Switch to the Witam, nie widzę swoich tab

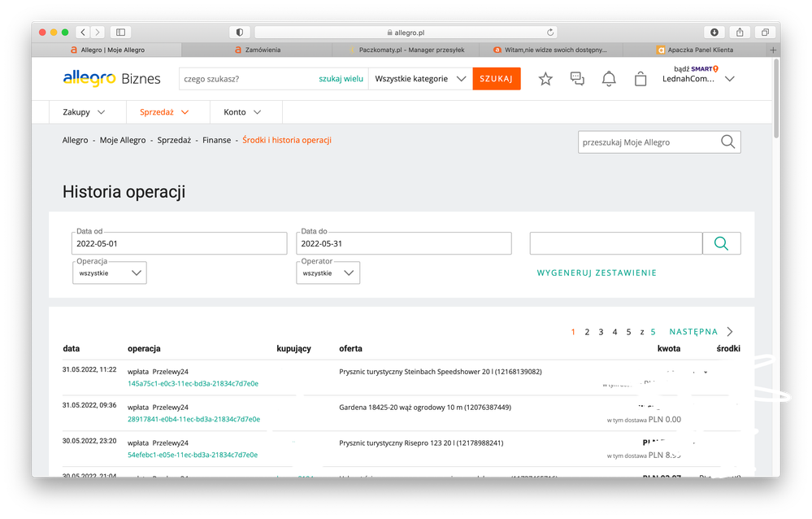(x=551, y=50)
